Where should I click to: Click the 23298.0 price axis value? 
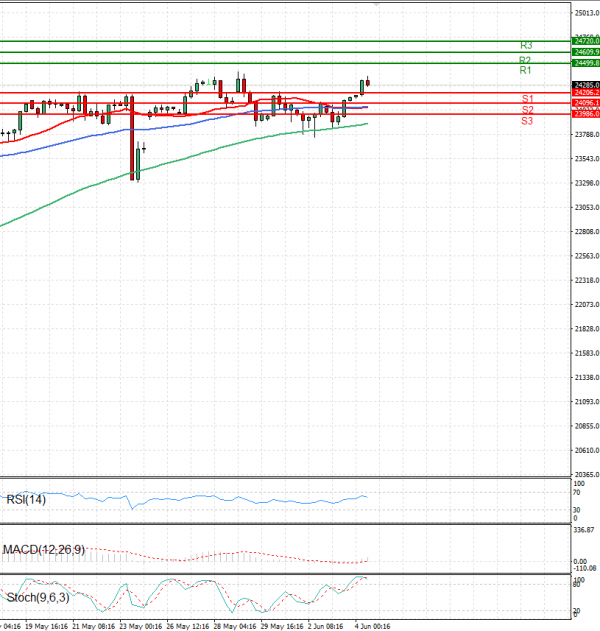587,183
